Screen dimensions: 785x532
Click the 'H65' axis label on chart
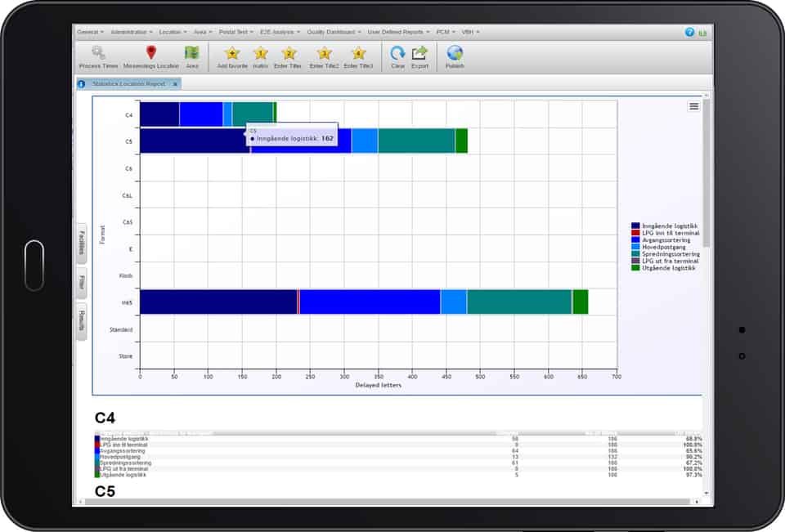tap(128, 303)
